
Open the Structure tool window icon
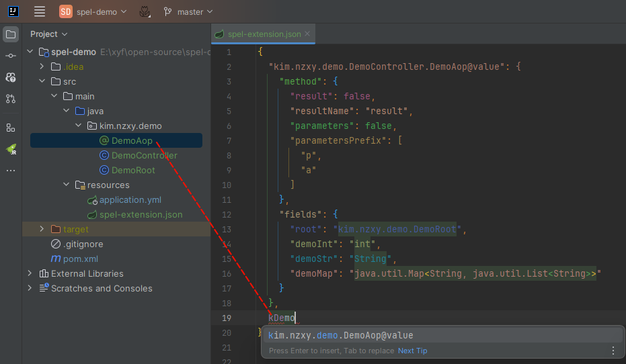click(x=11, y=128)
